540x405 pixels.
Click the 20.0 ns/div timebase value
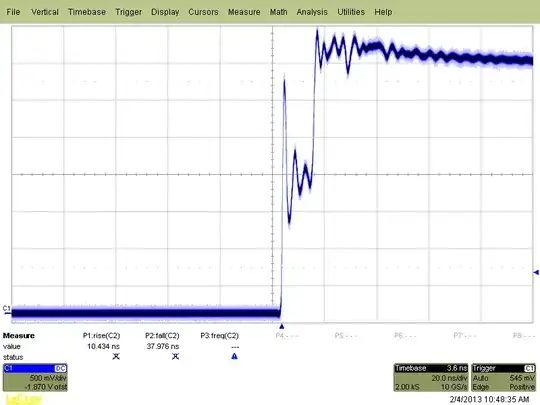[449, 378]
